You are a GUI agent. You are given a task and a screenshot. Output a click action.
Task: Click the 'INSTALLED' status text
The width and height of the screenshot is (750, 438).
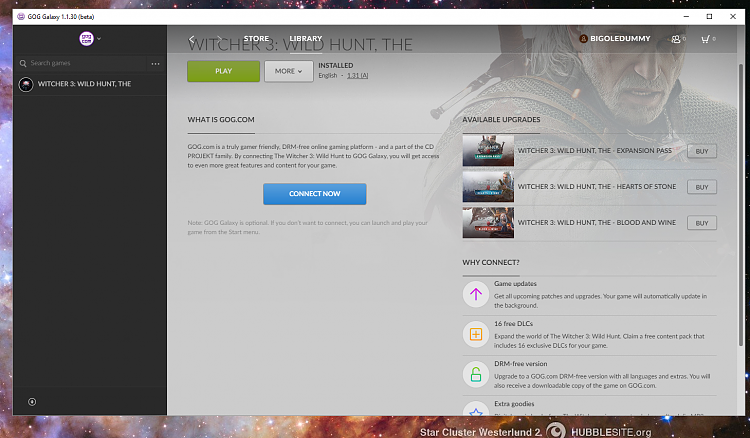click(336, 66)
